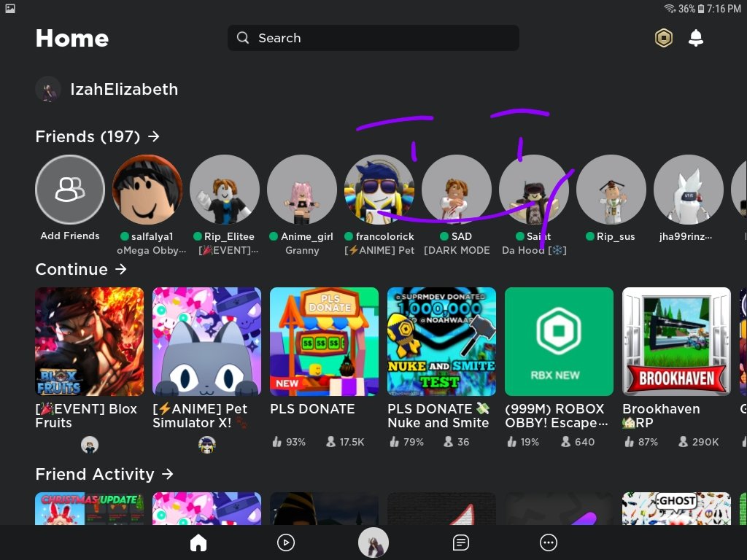Click the image icon in status bar
Image resolution: width=747 pixels, height=560 pixels.
(x=10, y=9)
